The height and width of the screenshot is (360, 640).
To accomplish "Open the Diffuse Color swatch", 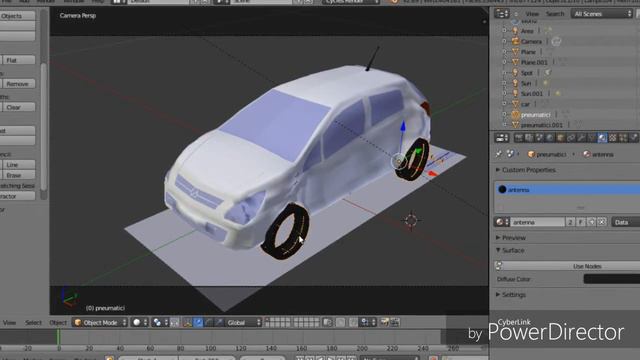I will [612, 279].
